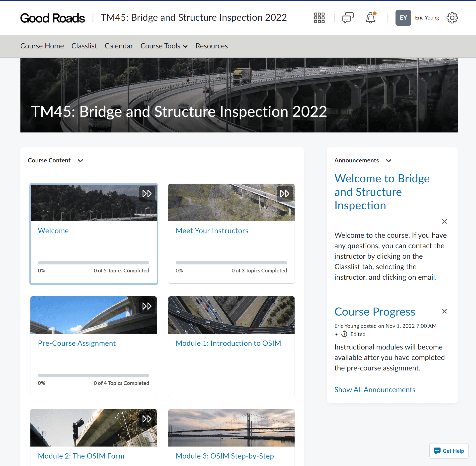The width and height of the screenshot is (476, 466).
Task: Open the Announcements dropdown arrow
Action: pyautogui.click(x=389, y=161)
